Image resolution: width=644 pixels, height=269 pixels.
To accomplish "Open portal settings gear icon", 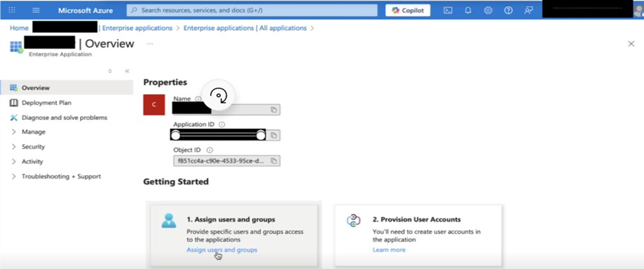I will pyautogui.click(x=488, y=11).
